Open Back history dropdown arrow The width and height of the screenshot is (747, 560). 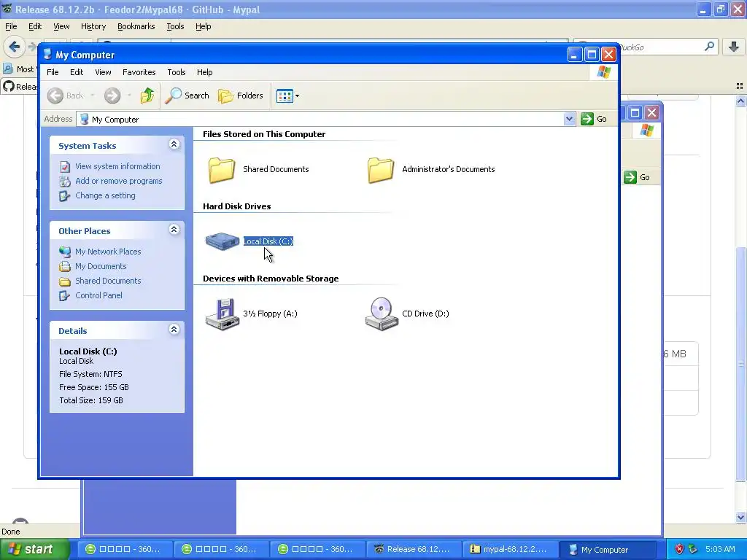[x=93, y=96]
